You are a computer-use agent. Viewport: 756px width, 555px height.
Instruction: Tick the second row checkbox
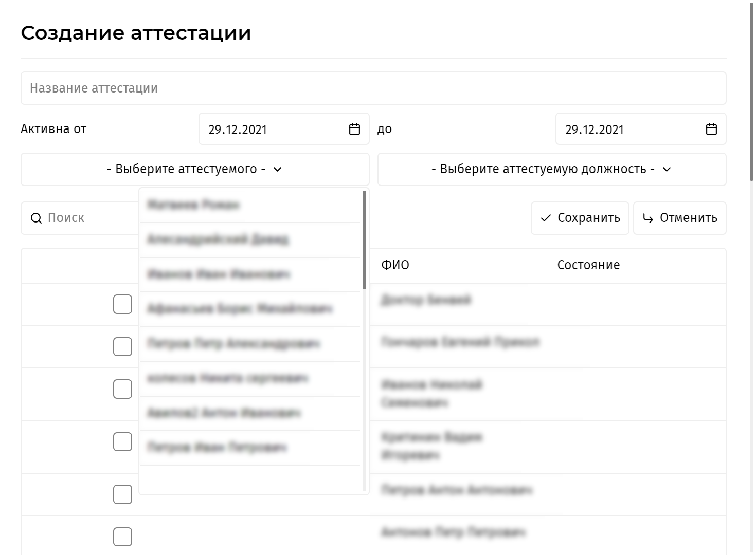point(122,346)
